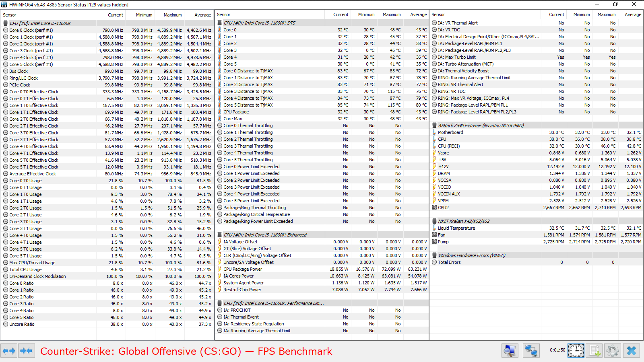Screen dimensions: 644x362
Task: Click the networked computers connection icon
Action: (531, 351)
